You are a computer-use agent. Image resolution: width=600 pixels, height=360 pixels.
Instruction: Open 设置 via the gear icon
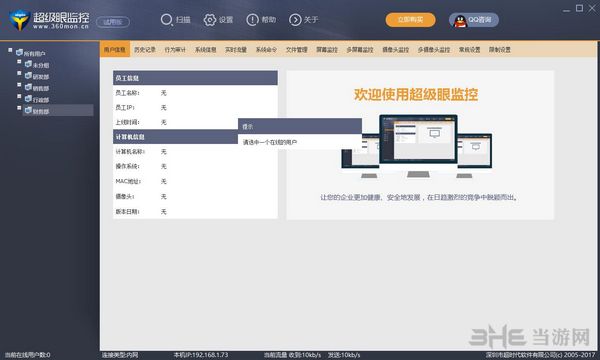(x=209, y=20)
